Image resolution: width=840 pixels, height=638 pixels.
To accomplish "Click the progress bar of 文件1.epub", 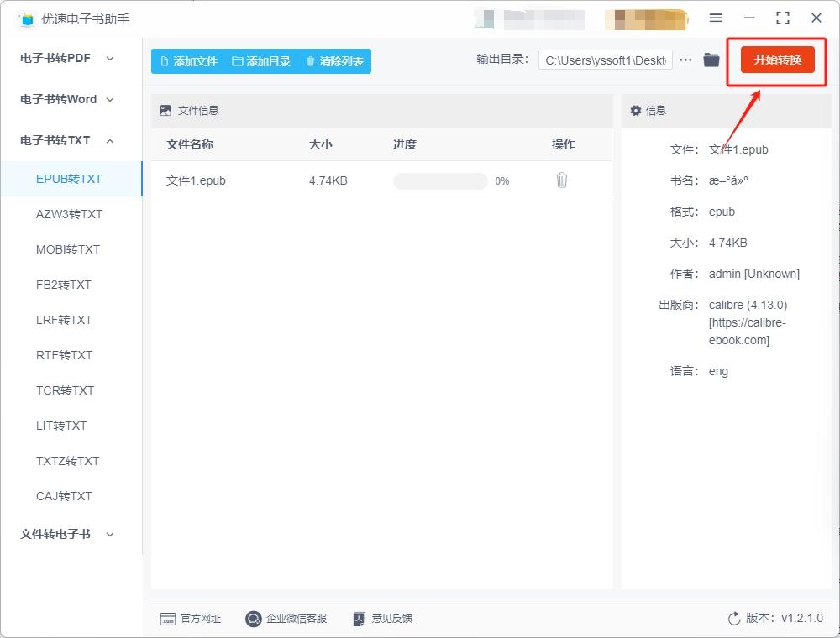I will 440,181.
